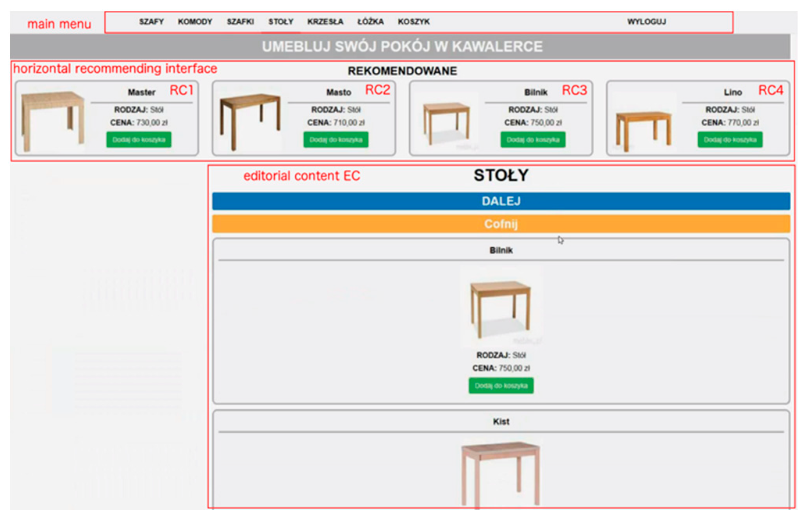
Task: Select the STOŁY menu tab
Action: tap(280, 22)
